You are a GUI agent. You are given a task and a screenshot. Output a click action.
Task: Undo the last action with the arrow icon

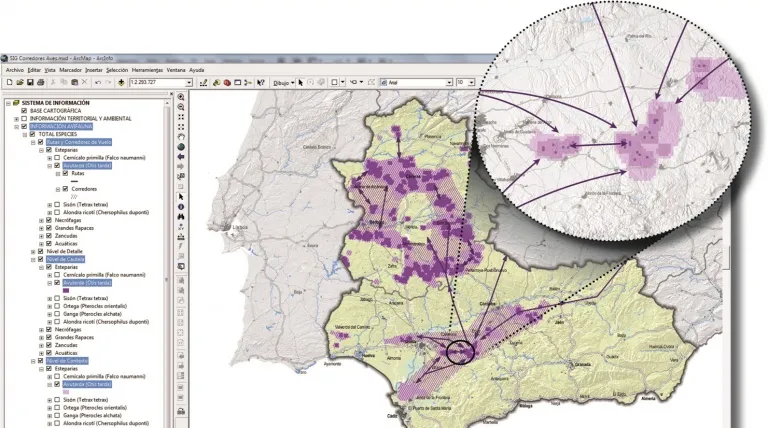point(98,83)
